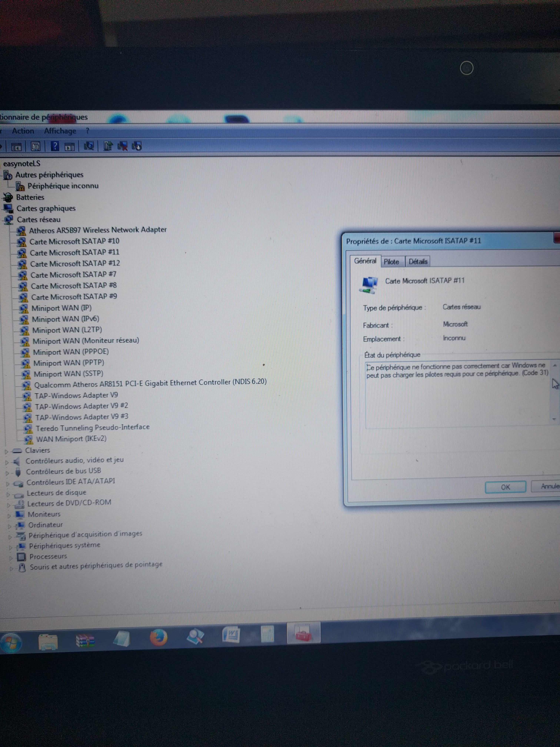Select Carte Microsoft ISATAP #12
Screen dimensions: 560x747
point(75,263)
